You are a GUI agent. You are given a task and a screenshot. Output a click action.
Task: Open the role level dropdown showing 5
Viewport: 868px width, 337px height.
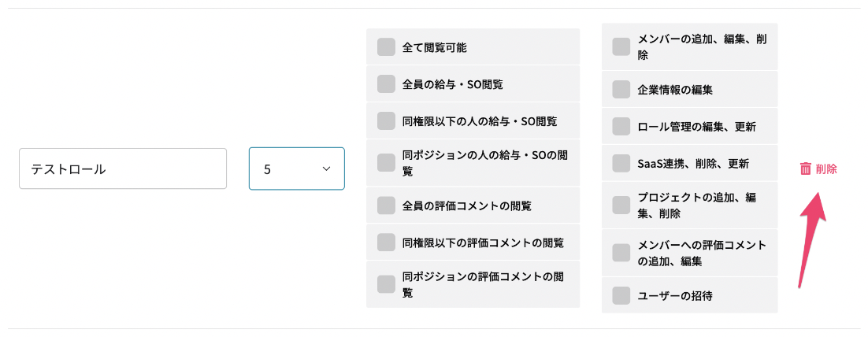[297, 168]
